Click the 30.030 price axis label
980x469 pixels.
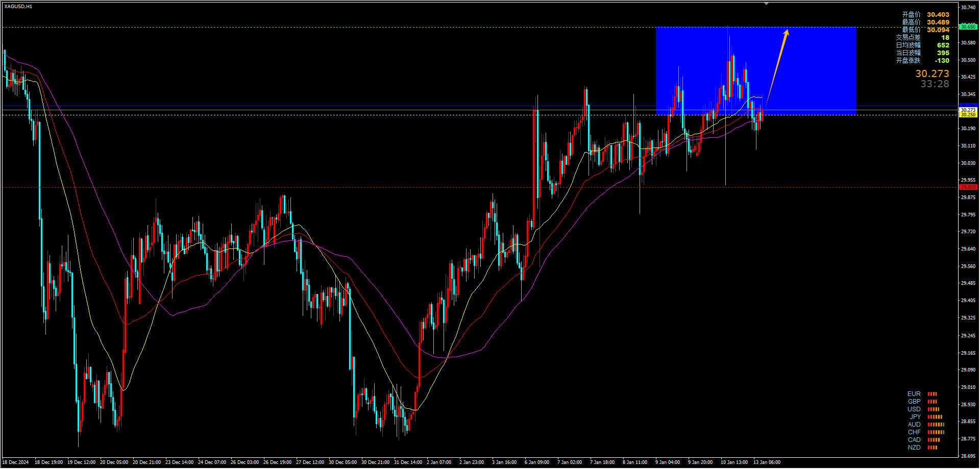pyautogui.click(x=968, y=163)
